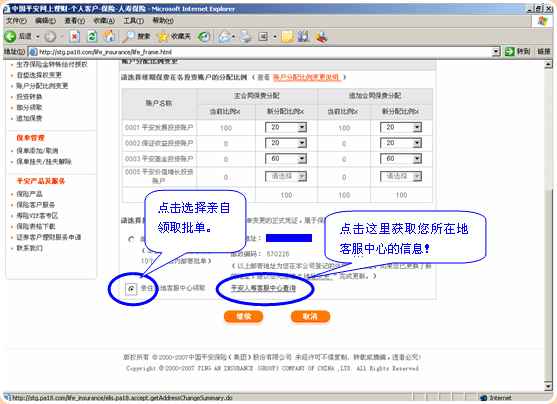Click the Edit toolbar icon

pyautogui.click(x=263, y=36)
